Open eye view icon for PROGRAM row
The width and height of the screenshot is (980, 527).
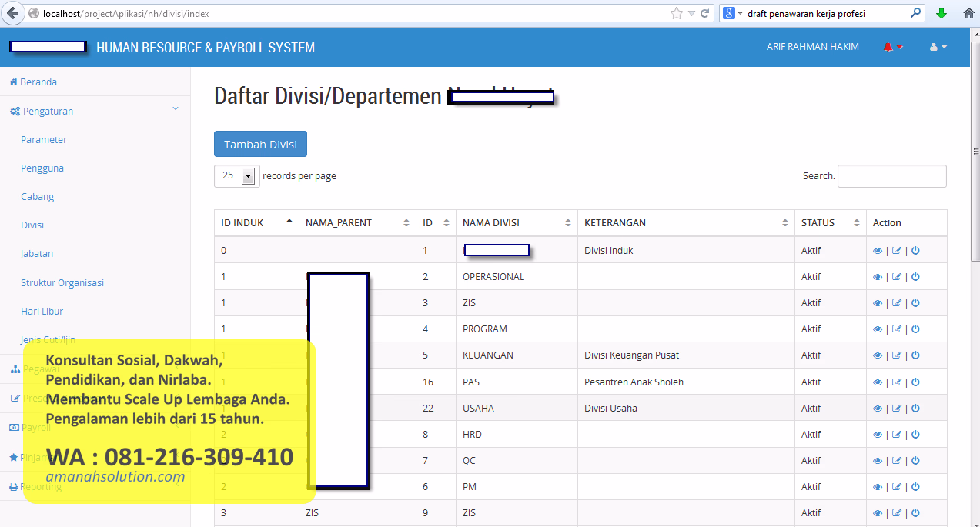pos(878,329)
